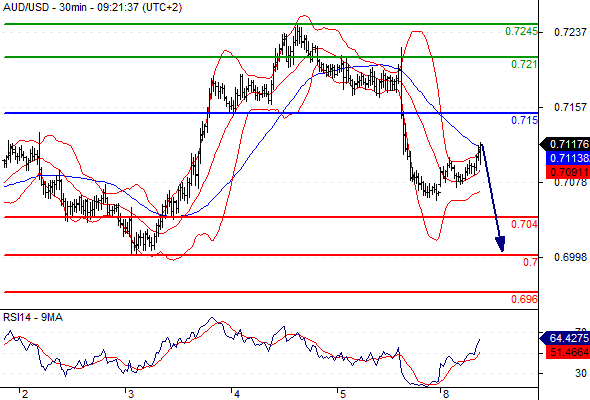This screenshot has height=400, width=590.
Task: Click the RSI14 - 9MA indicator label
Action: click(x=33, y=318)
